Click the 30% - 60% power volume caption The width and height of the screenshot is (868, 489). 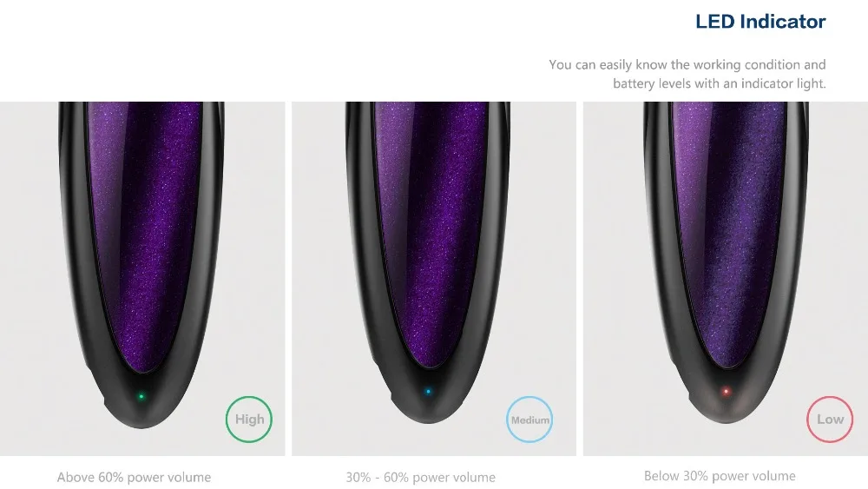421,477
